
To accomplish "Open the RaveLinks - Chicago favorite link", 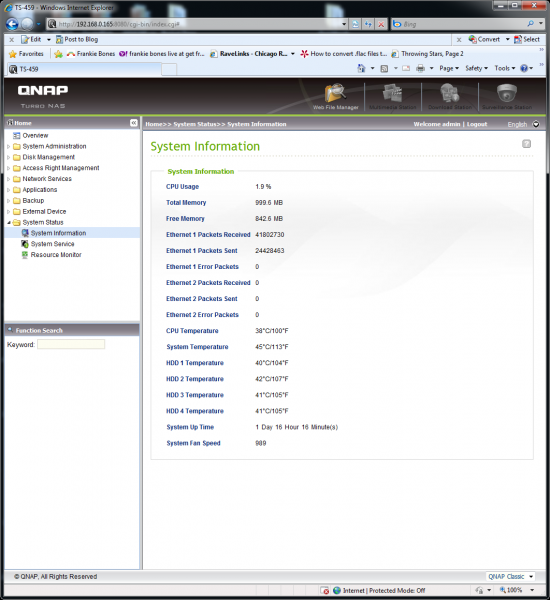I will (248, 54).
